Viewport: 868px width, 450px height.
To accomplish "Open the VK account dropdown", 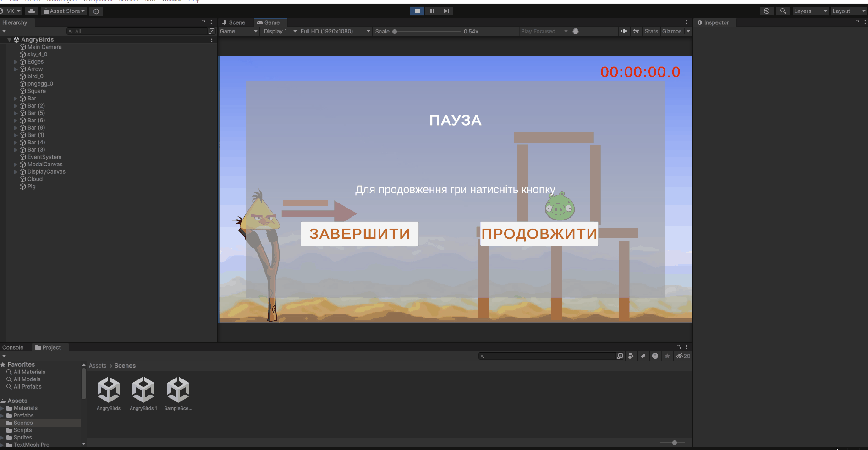I will [x=11, y=11].
